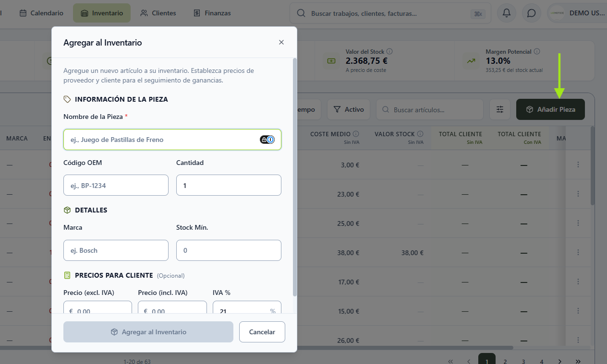The height and width of the screenshot is (364, 607).
Task: Open the Finanzas tab
Action: coord(212,13)
